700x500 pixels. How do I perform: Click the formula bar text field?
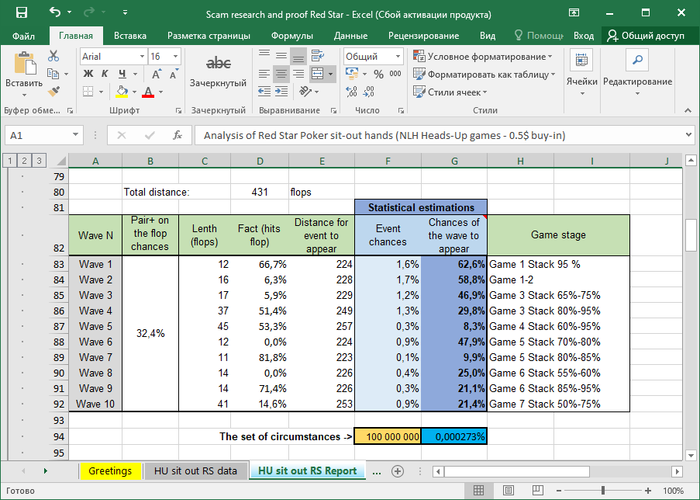click(440, 135)
